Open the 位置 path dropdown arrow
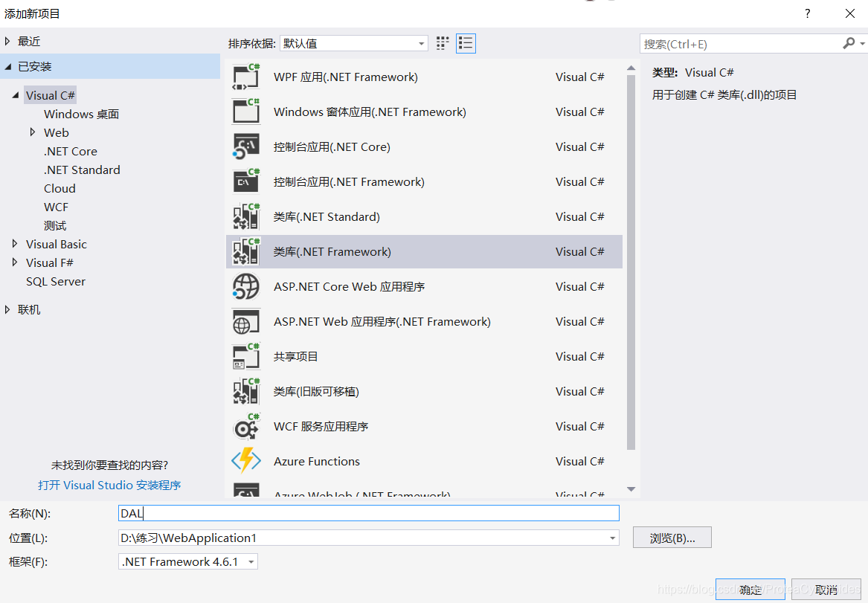This screenshot has height=603, width=868. click(x=612, y=538)
